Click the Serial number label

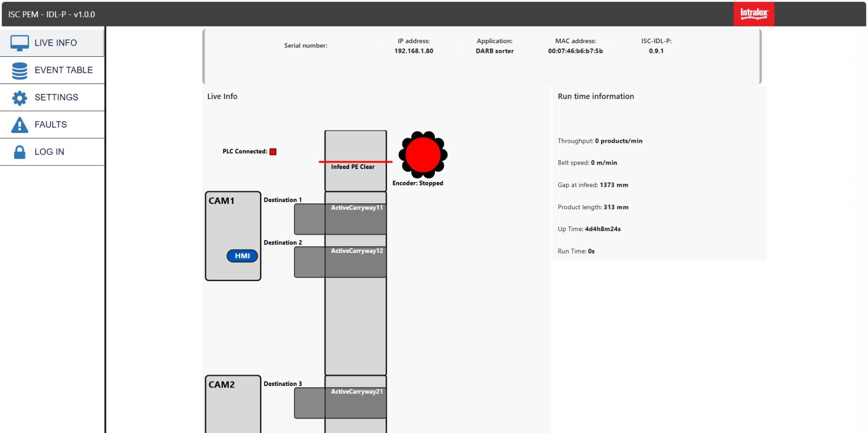pos(306,46)
